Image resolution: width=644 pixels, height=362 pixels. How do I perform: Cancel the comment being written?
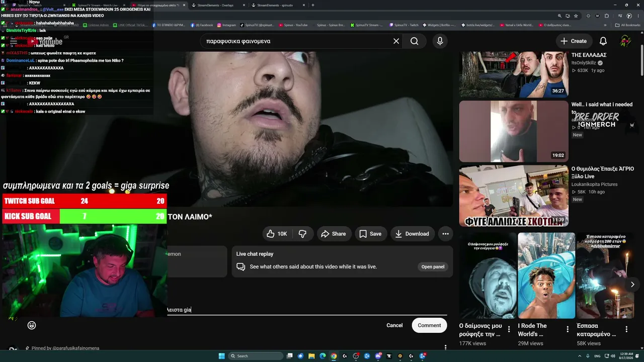[394, 325]
